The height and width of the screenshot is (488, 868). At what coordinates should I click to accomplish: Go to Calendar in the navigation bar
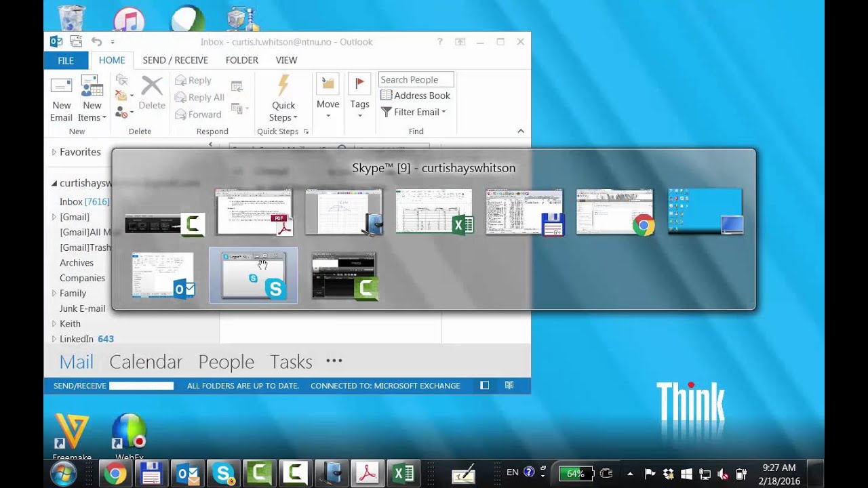(x=146, y=362)
